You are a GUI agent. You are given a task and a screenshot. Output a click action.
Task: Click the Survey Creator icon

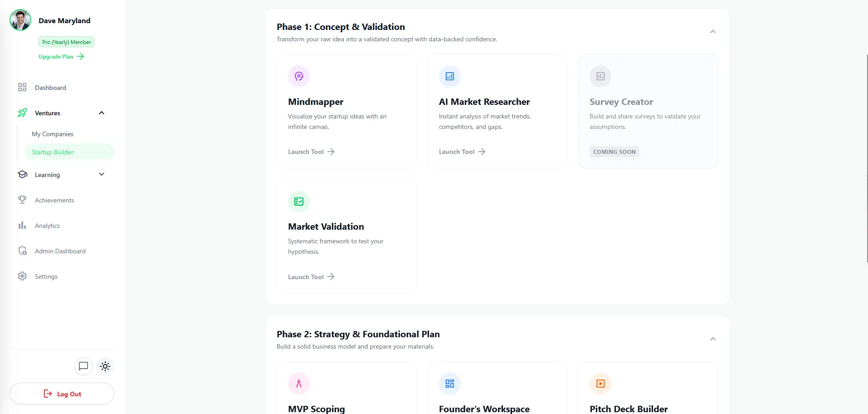tap(600, 76)
